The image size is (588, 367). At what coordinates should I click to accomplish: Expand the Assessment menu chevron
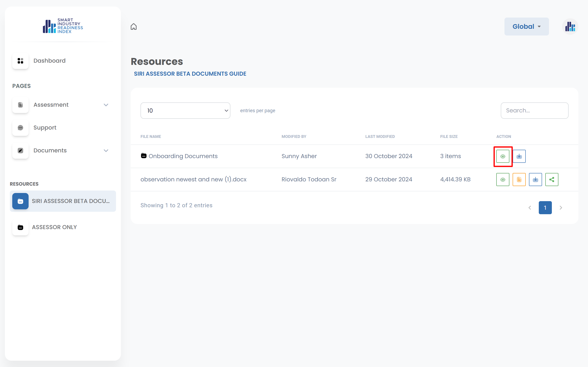pyautogui.click(x=106, y=105)
